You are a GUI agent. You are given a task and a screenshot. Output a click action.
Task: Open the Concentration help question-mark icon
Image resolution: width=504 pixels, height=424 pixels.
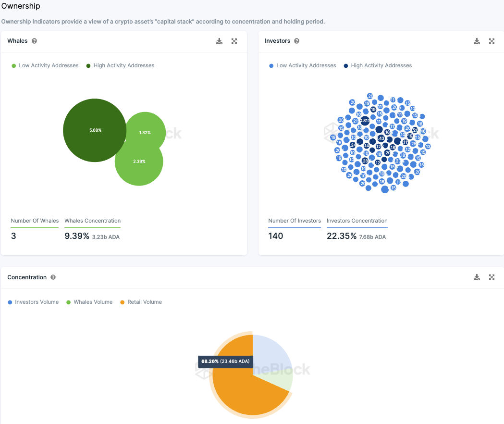point(53,277)
